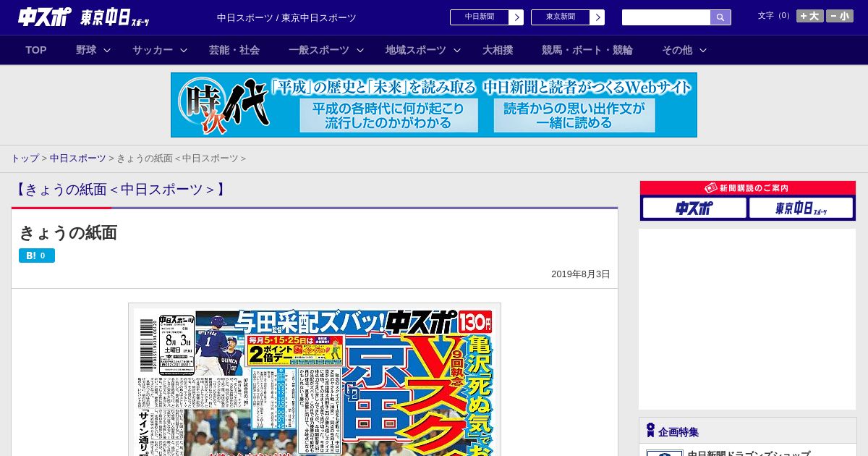This screenshot has height=456, width=868.
Task: Open the 中日新聞 link button
Action: click(x=479, y=17)
